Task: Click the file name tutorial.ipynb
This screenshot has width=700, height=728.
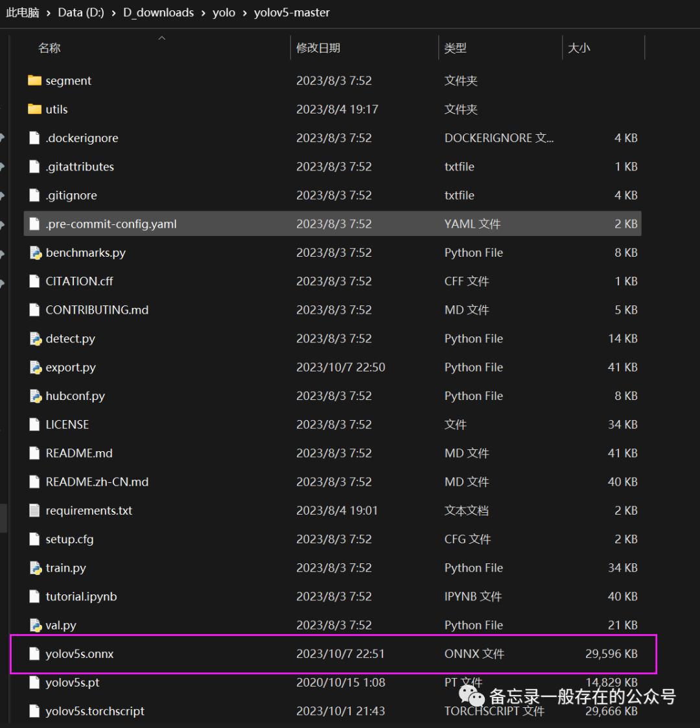Action: (81, 596)
